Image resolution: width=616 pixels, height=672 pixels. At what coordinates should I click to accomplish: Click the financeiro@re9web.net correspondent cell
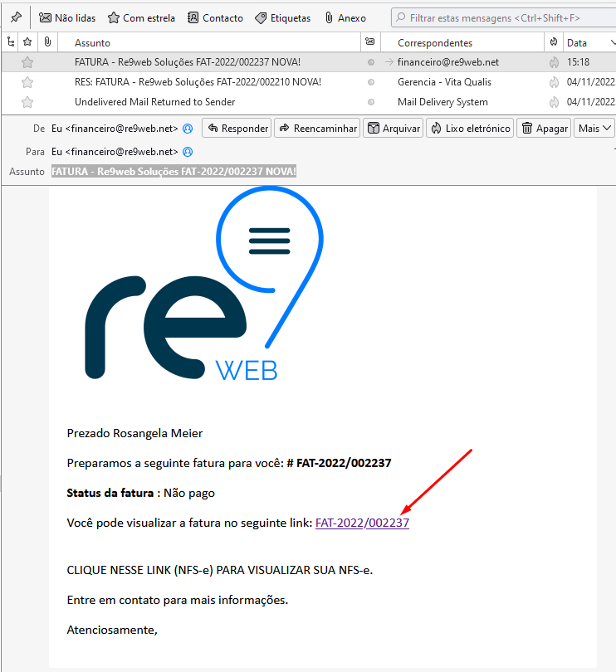click(447, 62)
